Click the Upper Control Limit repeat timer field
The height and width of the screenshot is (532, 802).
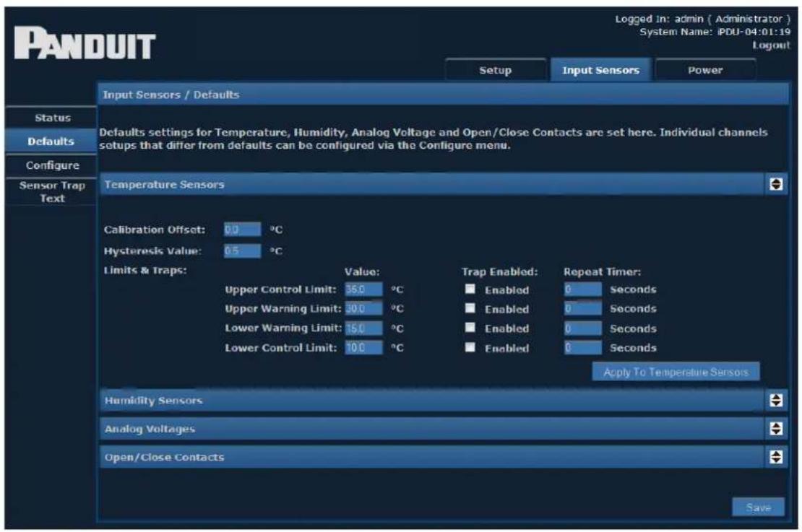[x=583, y=289]
